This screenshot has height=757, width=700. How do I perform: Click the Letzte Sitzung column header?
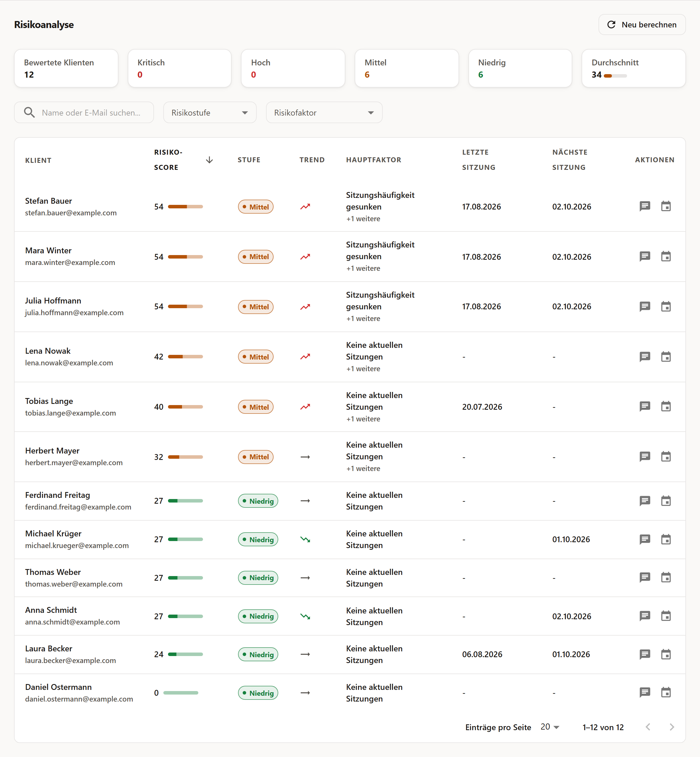tap(478, 160)
